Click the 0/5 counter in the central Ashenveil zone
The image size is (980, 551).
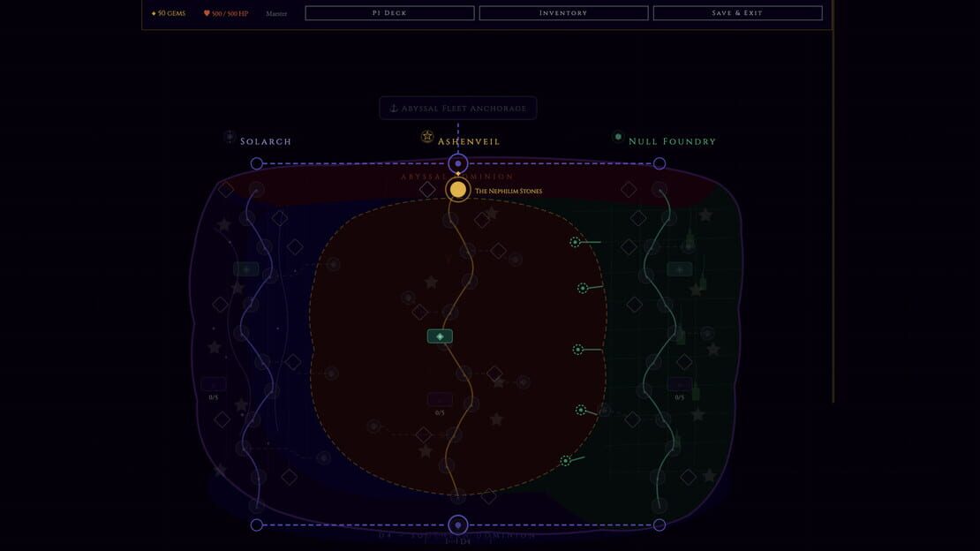click(x=440, y=412)
